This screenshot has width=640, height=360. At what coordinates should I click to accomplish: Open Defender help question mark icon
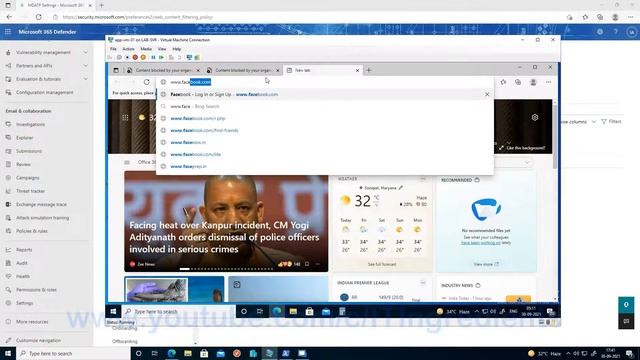tap(616, 31)
